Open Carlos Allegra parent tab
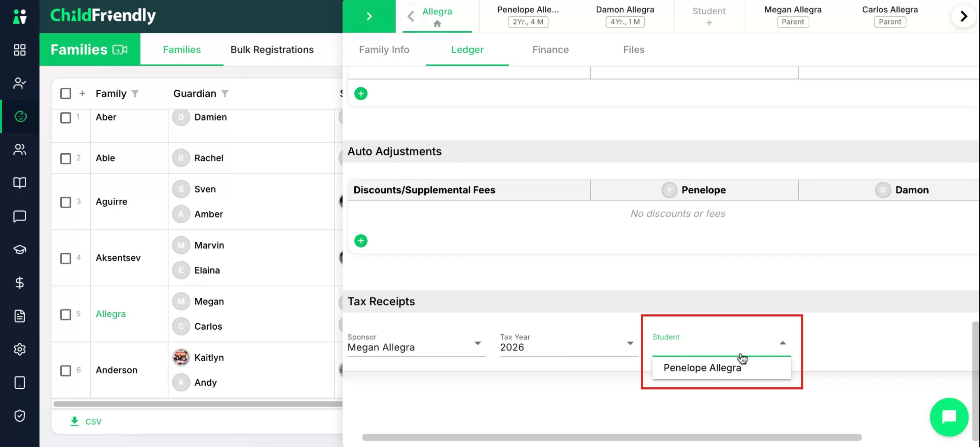 pos(890,16)
